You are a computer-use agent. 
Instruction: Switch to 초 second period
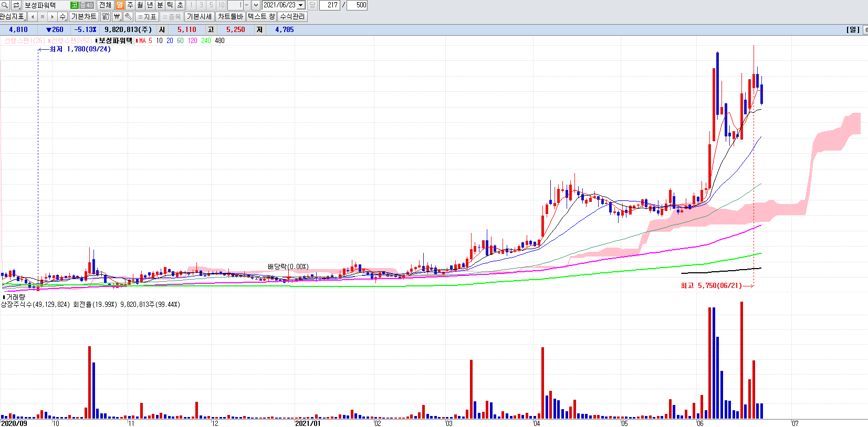[180, 5]
